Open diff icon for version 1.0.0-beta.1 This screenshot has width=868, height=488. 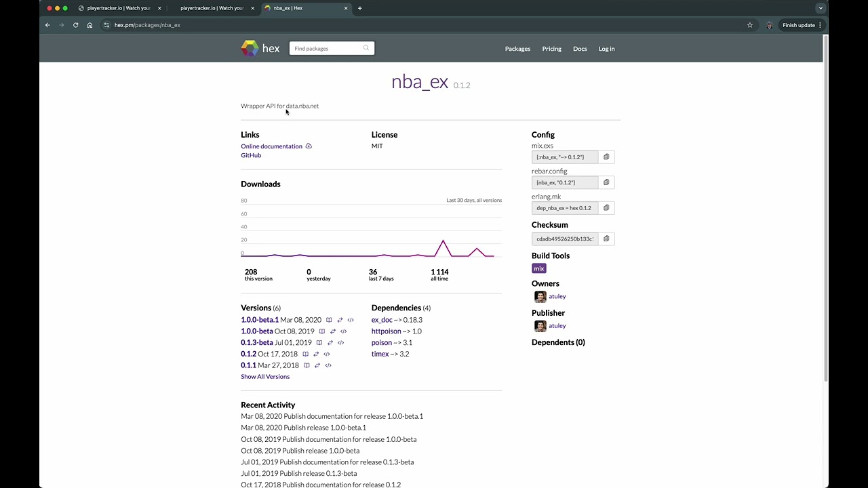pos(340,320)
